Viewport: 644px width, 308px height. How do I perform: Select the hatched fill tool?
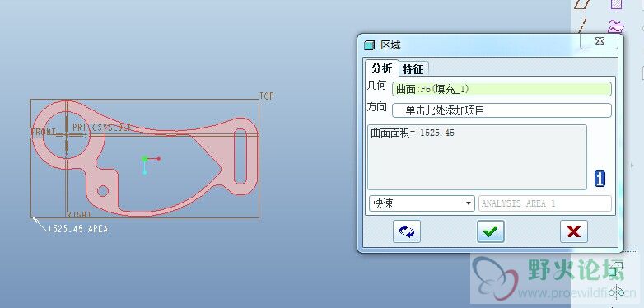(x=616, y=4)
